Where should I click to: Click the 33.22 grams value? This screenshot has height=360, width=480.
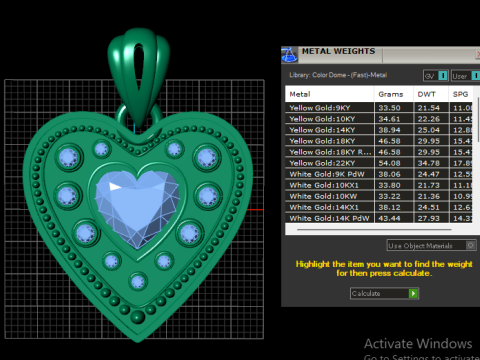[x=389, y=196]
